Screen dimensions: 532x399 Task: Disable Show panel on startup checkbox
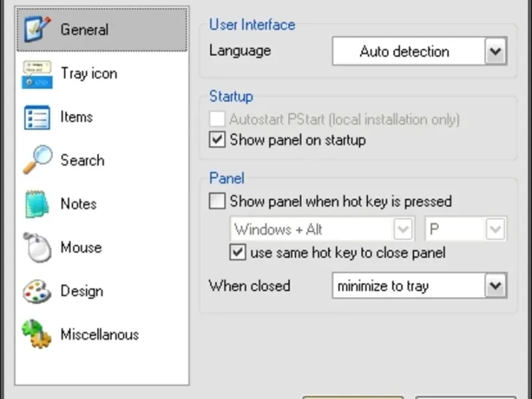217,140
